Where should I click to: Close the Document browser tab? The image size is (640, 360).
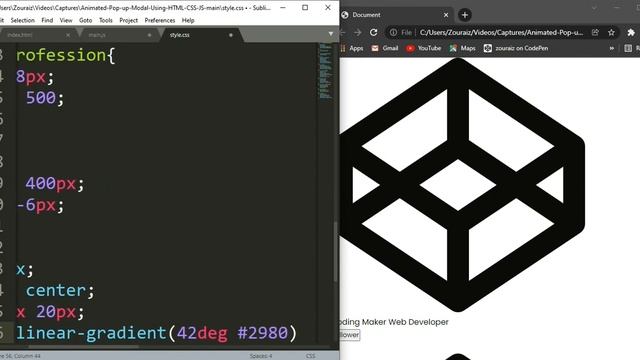(x=446, y=15)
